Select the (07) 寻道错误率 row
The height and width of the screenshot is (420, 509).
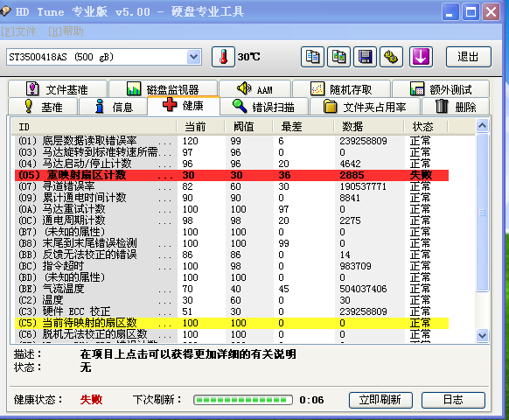coord(232,186)
